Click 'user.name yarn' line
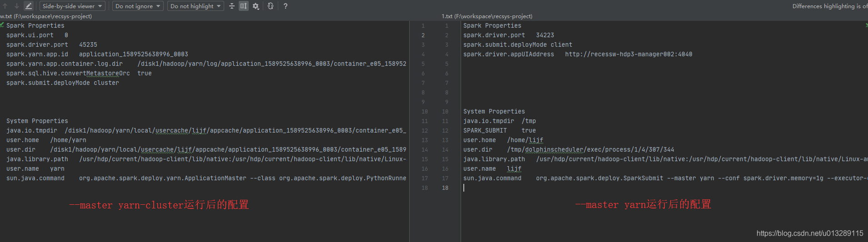Viewport: 868px width, 242px height. (x=35, y=168)
